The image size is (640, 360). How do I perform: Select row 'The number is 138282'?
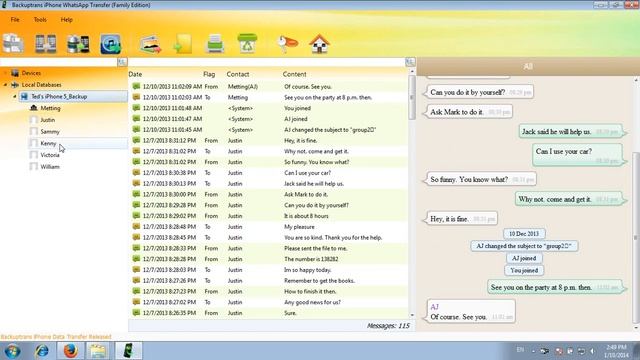(268, 259)
